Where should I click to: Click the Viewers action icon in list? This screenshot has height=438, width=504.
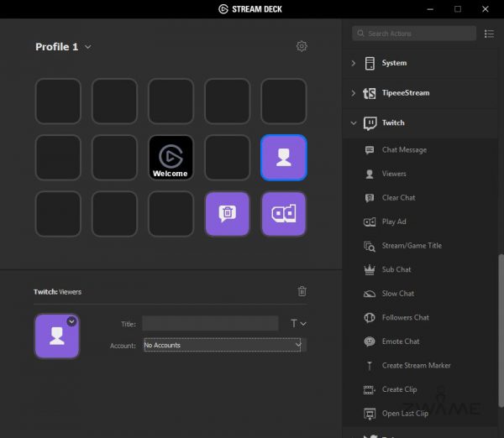tap(370, 174)
